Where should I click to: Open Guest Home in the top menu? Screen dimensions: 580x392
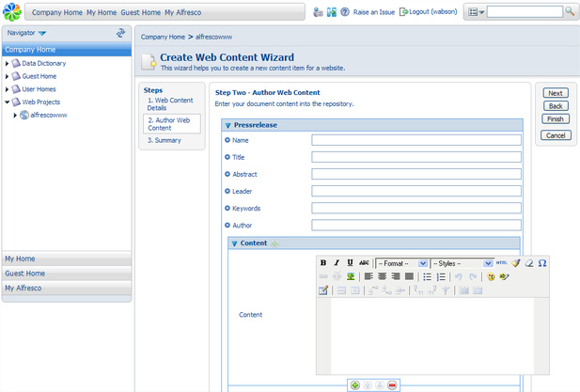coord(141,12)
